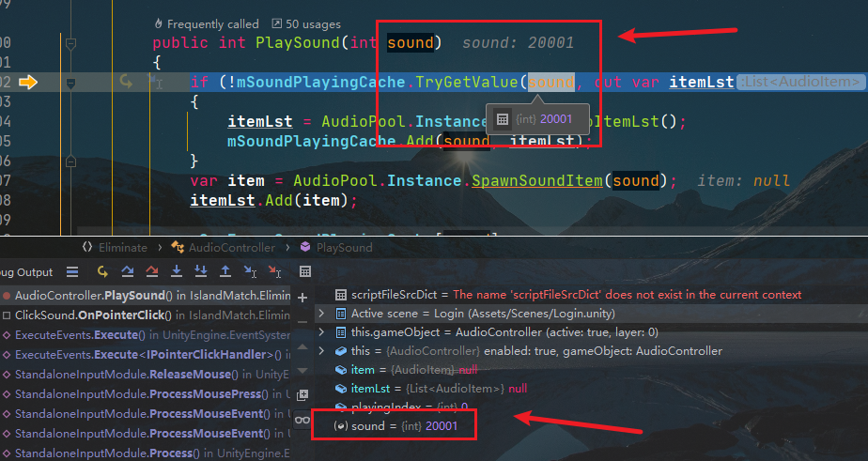
Task: Click the threads list icon beside Debug Output
Action: click(x=71, y=271)
